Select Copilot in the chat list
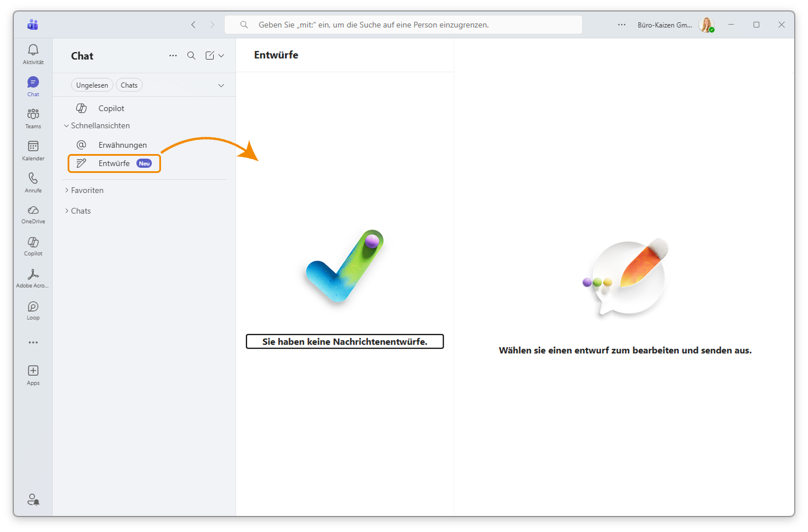 [x=111, y=108]
